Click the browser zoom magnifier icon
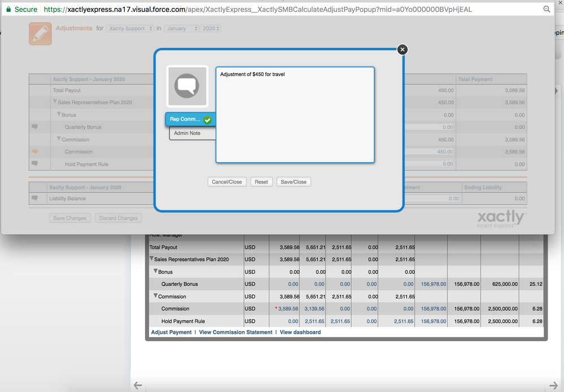Viewport: 564px width, 392px height. (546, 10)
